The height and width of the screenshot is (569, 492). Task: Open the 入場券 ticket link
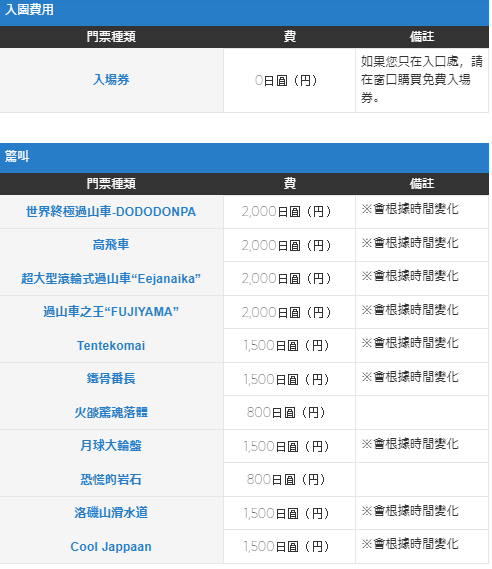click(111, 79)
